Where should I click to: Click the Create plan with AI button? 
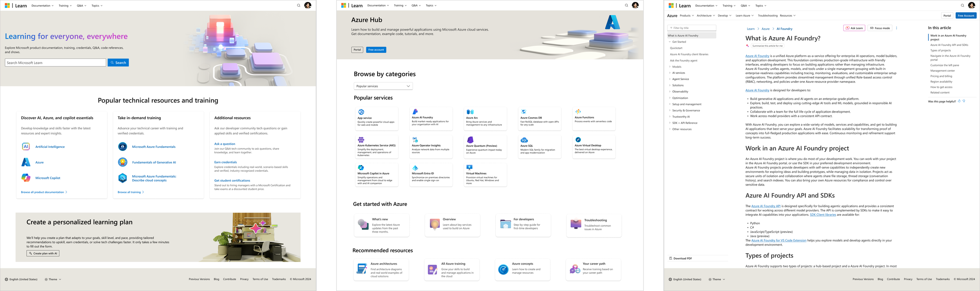pyautogui.click(x=43, y=253)
